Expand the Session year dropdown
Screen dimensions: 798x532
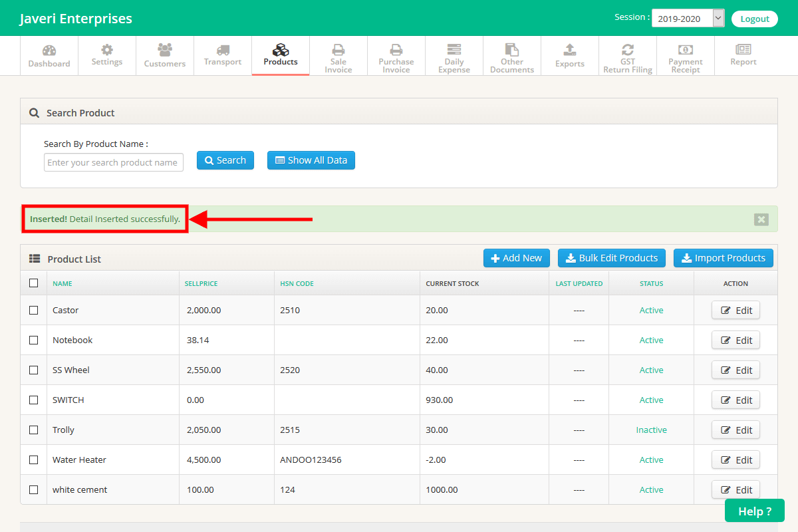click(x=688, y=19)
